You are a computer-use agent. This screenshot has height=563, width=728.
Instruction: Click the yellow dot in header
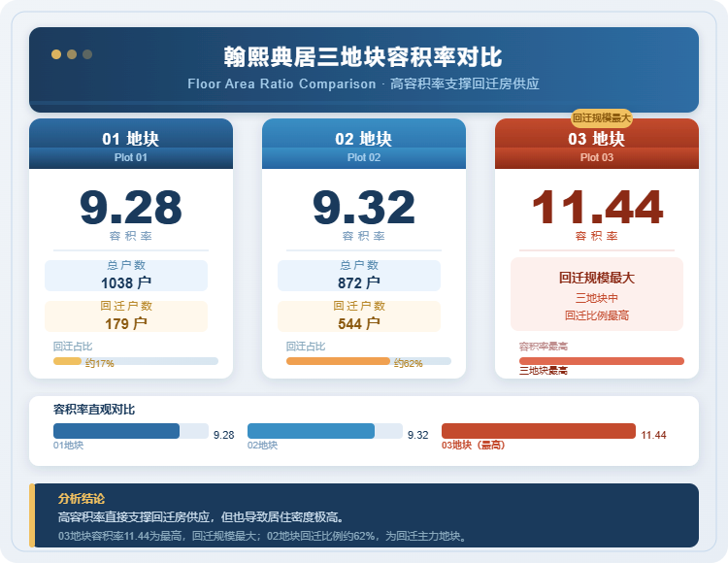56,54
